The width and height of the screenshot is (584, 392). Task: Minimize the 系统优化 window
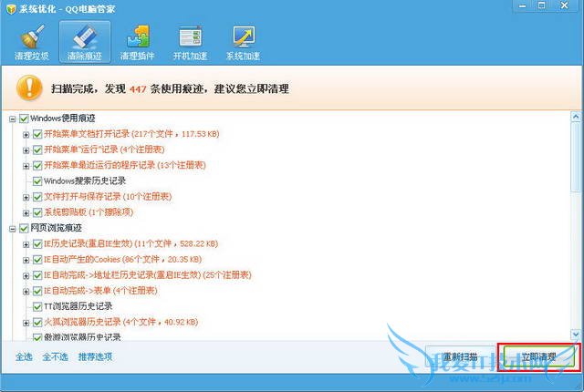coord(523,6)
